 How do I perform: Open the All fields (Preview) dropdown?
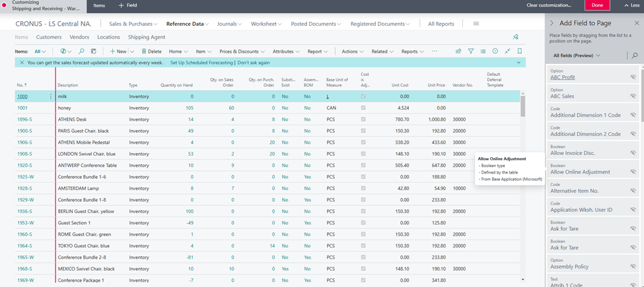577,55
